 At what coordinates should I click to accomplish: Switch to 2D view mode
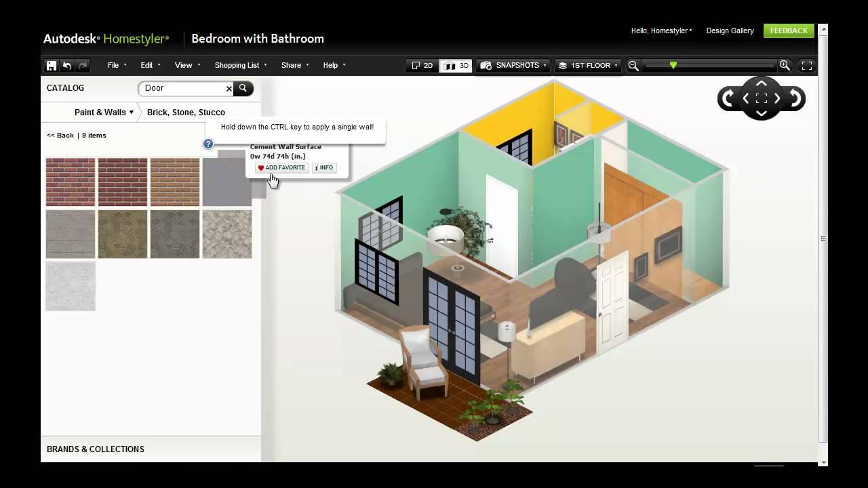point(422,66)
